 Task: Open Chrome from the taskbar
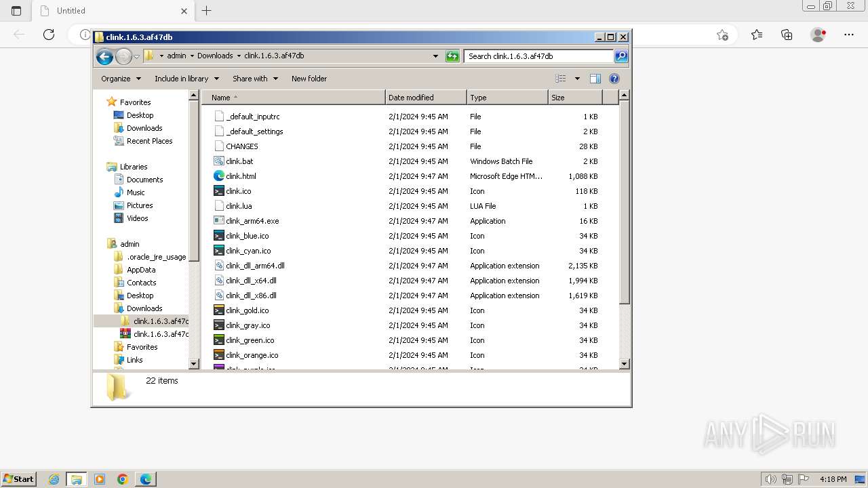tap(123, 479)
